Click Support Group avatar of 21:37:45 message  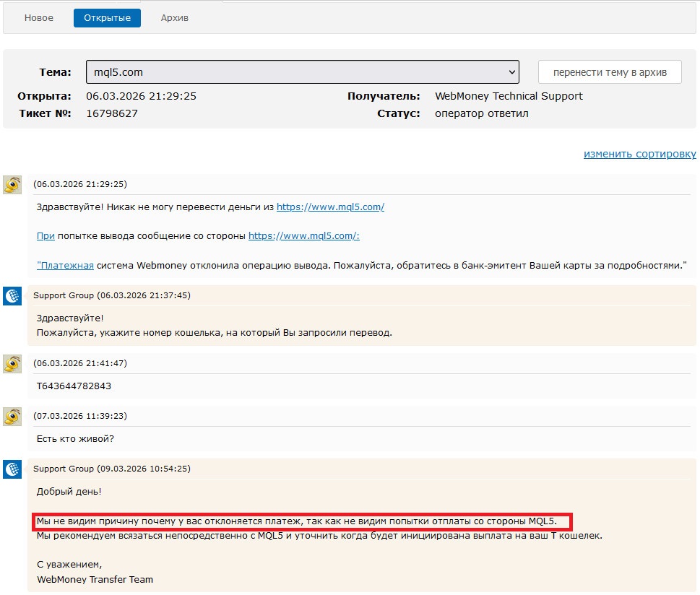coord(12,296)
